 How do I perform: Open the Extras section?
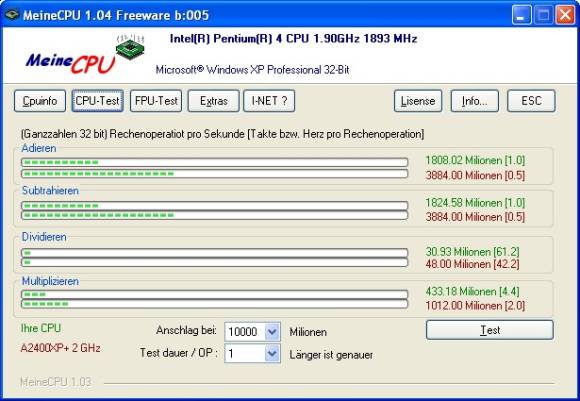click(213, 101)
